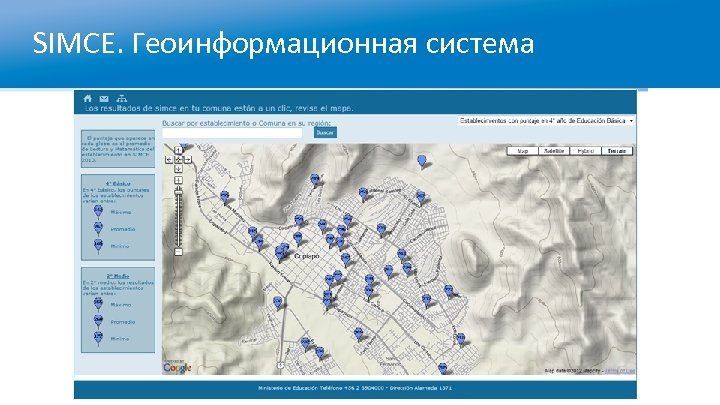Click the Ministerio de Educación footer text

coord(355,388)
